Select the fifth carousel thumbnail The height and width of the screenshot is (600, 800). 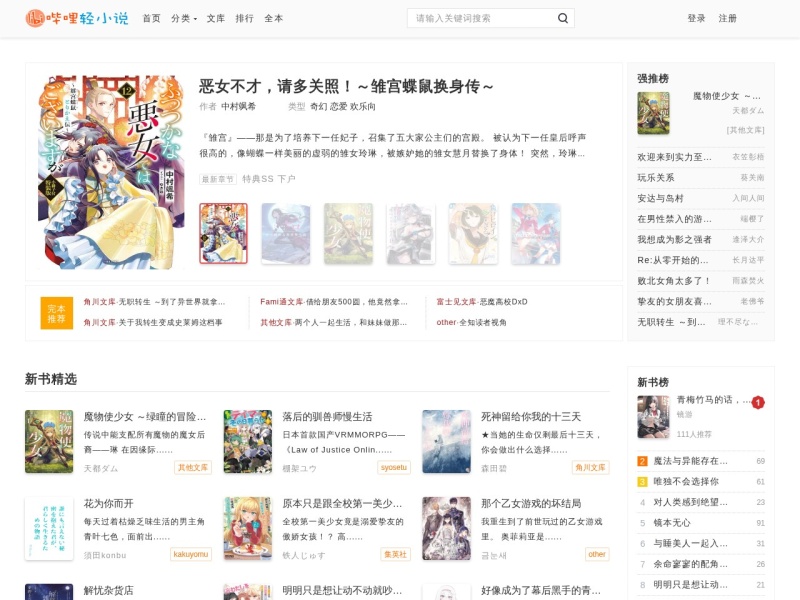point(473,233)
